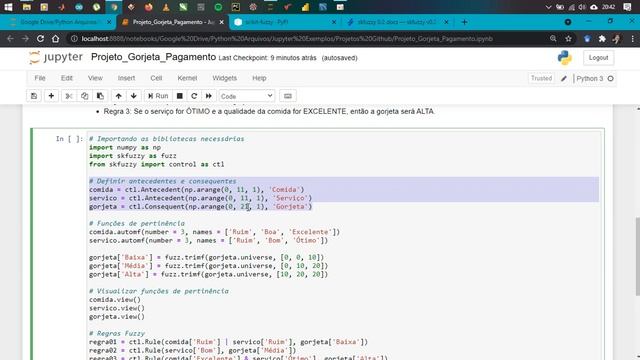
Task: Run the selected cell
Action: point(158,96)
